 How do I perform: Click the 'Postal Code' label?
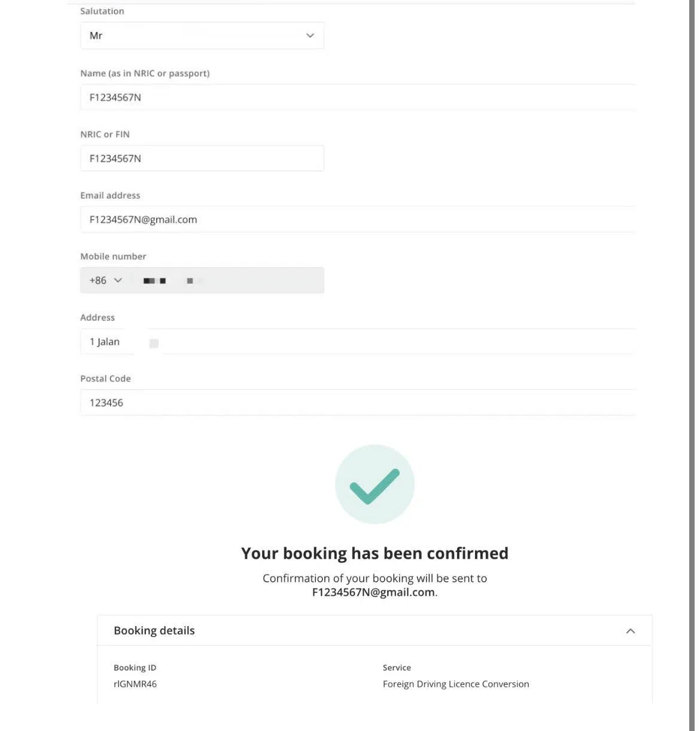click(x=105, y=379)
